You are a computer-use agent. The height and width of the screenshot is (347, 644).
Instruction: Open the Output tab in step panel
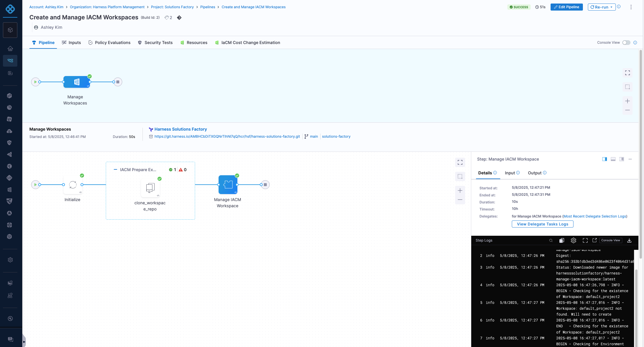[534, 173]
